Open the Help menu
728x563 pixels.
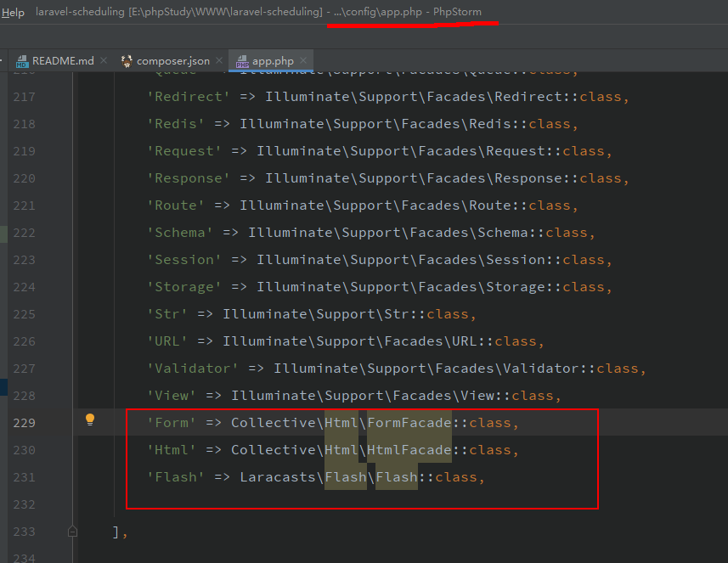tap(13, 13)
